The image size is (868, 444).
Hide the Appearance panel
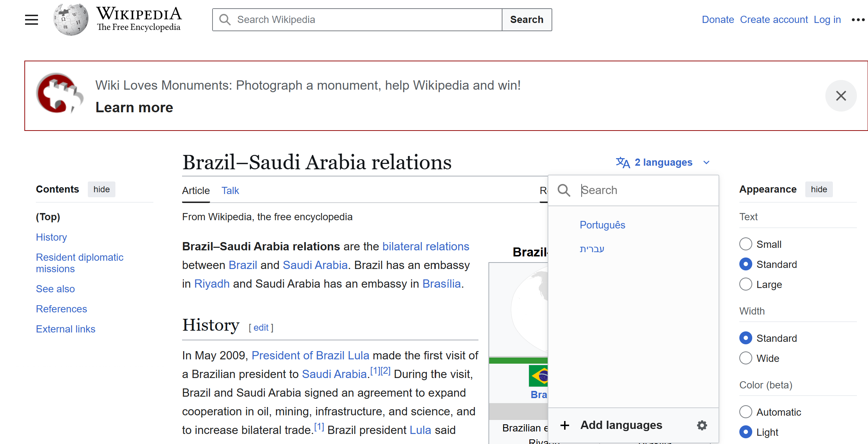tap(819, 189)
